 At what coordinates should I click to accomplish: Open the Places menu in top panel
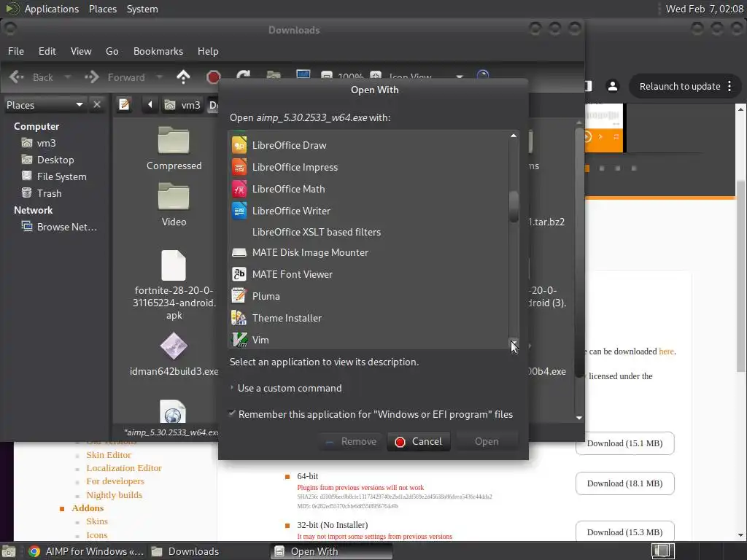[102, 9]
